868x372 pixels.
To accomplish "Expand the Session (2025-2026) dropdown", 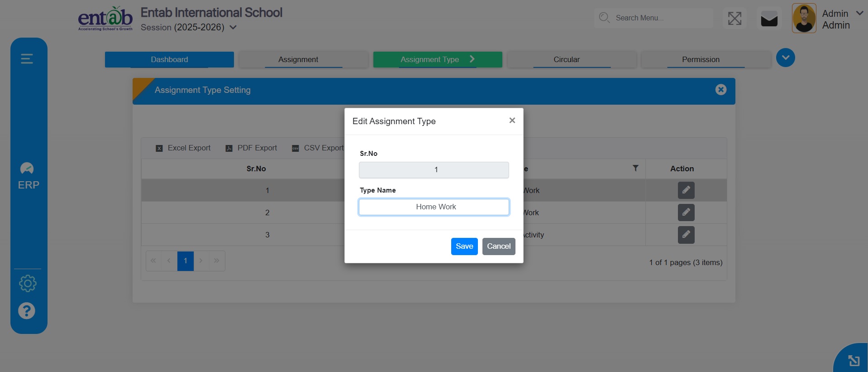I will [x=233, y=28].
